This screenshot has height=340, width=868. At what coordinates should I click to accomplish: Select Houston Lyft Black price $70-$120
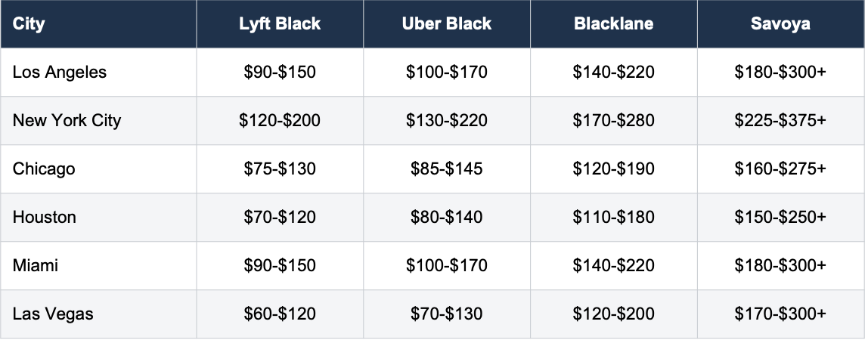(x=280, y=218)
